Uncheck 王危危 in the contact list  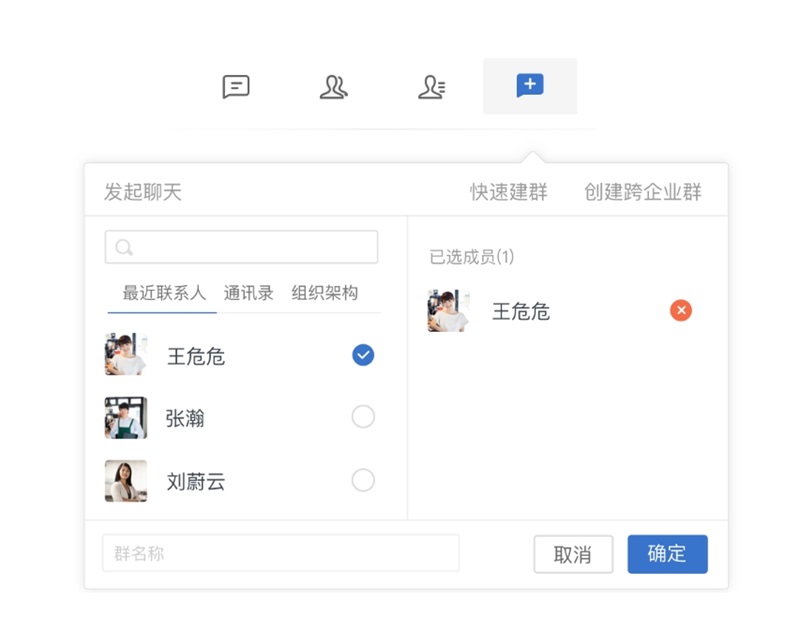[363, 354]
